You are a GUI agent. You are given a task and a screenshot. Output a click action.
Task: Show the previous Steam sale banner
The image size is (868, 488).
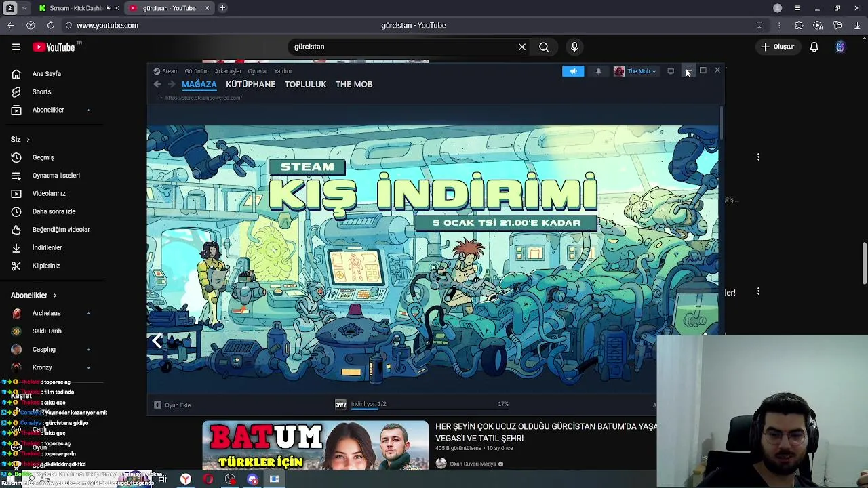(x=157, y=341)
